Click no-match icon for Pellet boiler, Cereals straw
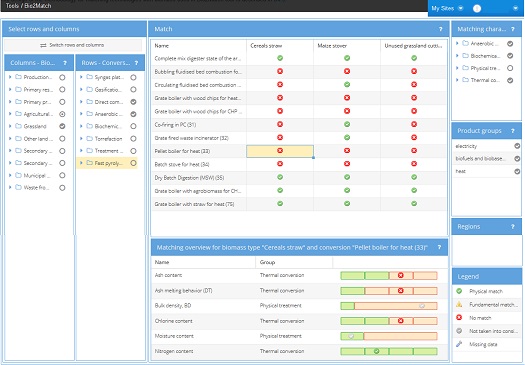This screenshot has width=525, height=365. coord(280,151)
